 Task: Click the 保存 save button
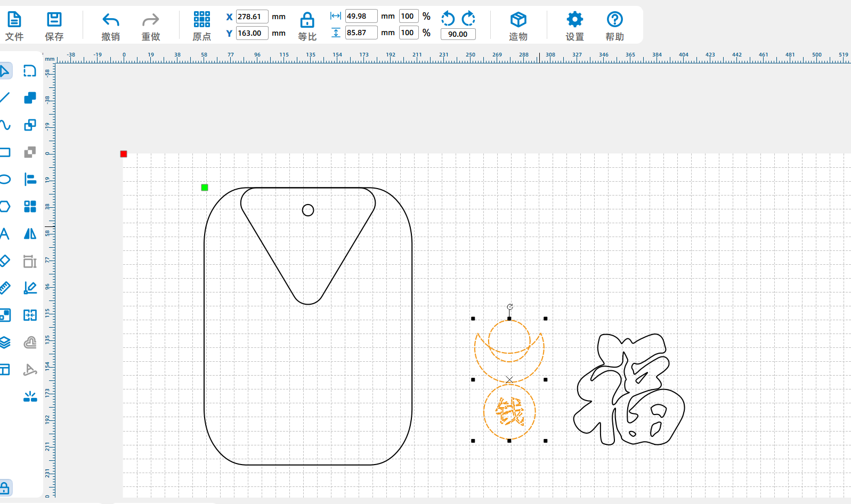(x=54, y=26)
